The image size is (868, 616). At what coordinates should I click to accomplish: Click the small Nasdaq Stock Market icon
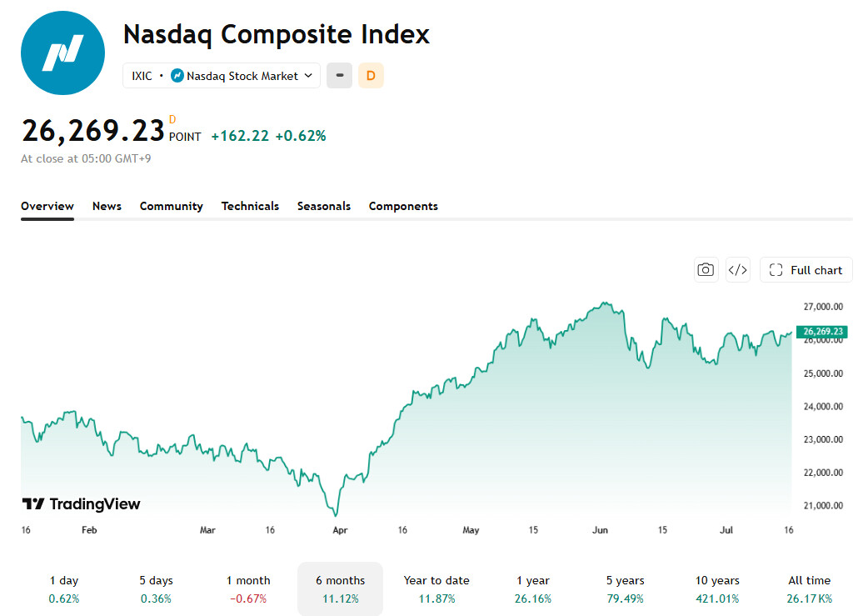coord(177,75)
